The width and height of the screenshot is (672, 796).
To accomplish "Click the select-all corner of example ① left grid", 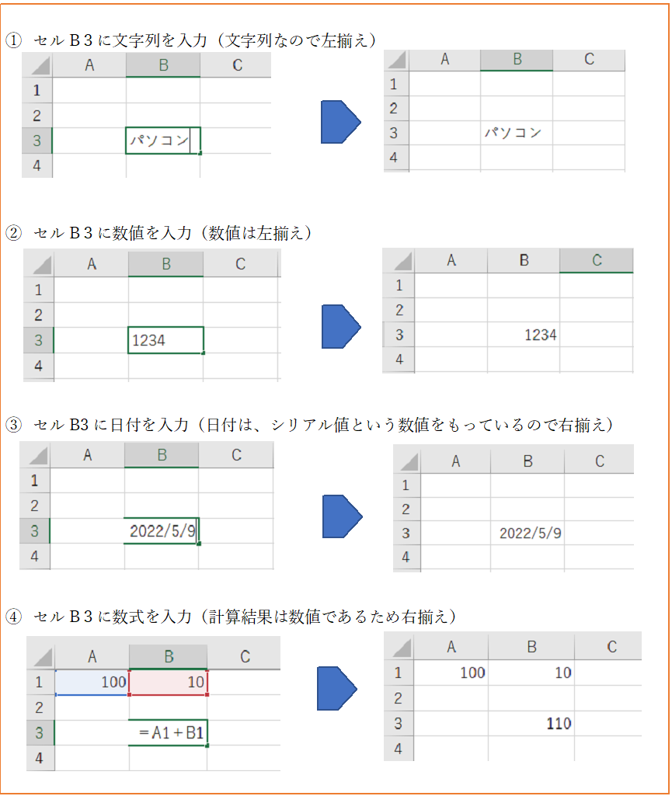I will click(37, 67).
